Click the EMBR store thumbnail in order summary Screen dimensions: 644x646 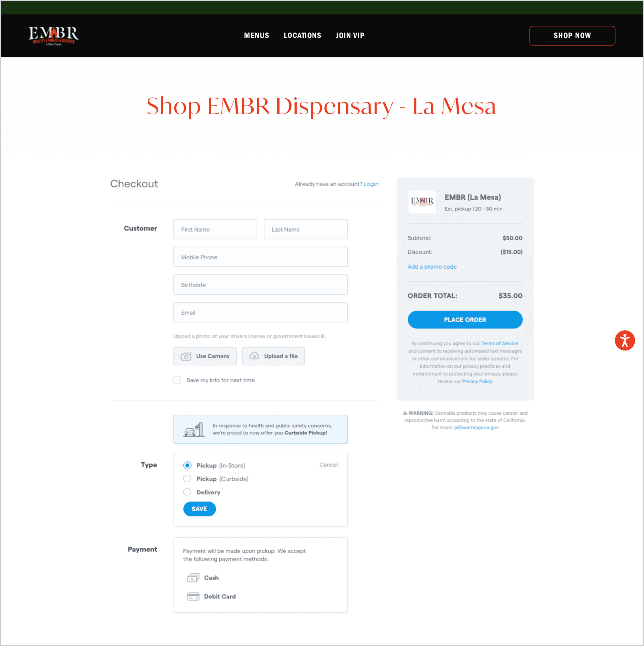(x=422, y=202)
